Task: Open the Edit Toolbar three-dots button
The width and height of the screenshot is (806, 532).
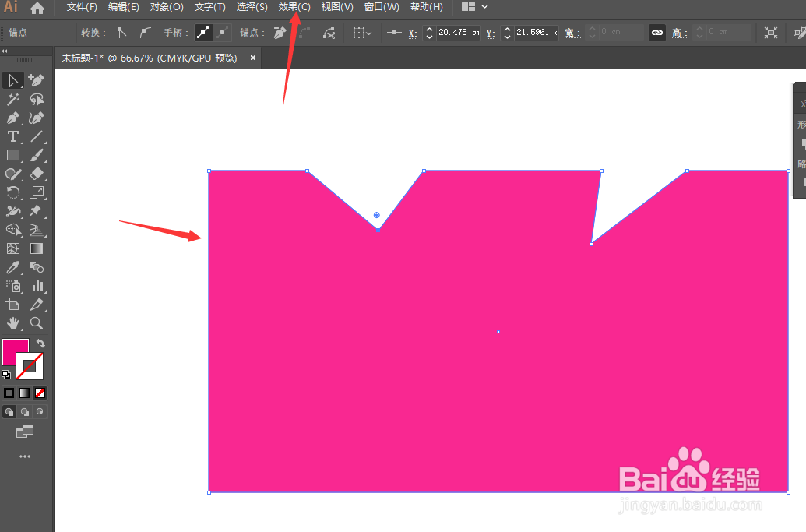Action: 25,456
